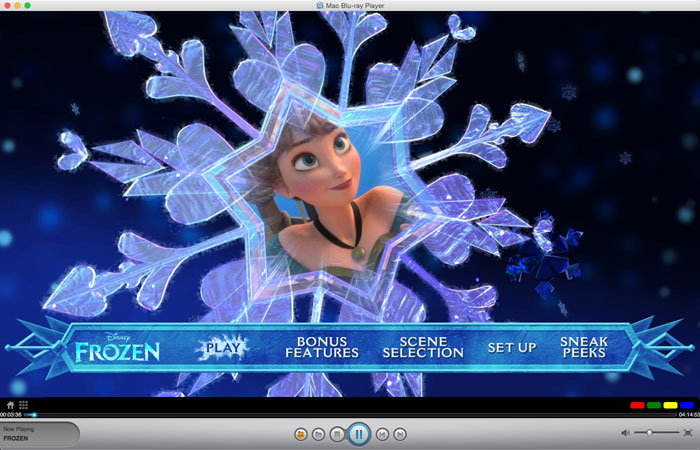700x450 pixels.
Task: Click the Disney Frozen logo
Action: click(117, 347)
